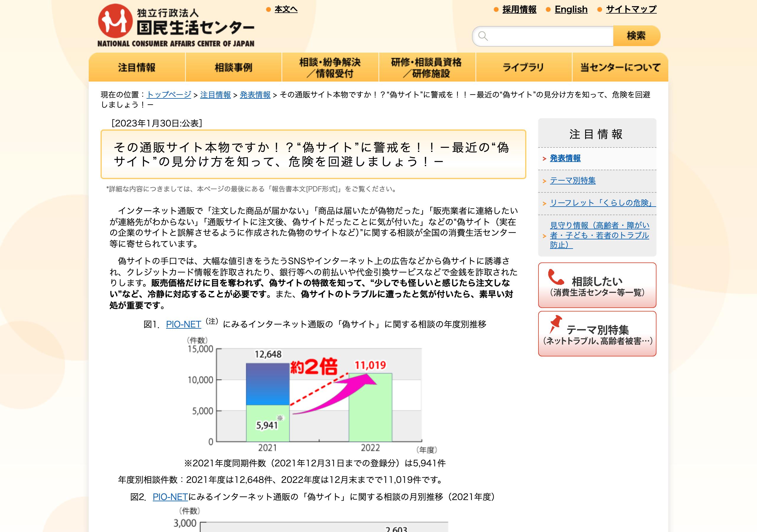Open PIO-NET link in 図1 caption
Image resolution: width=757 pixels, height=532 pixels.
coord(183,324)
